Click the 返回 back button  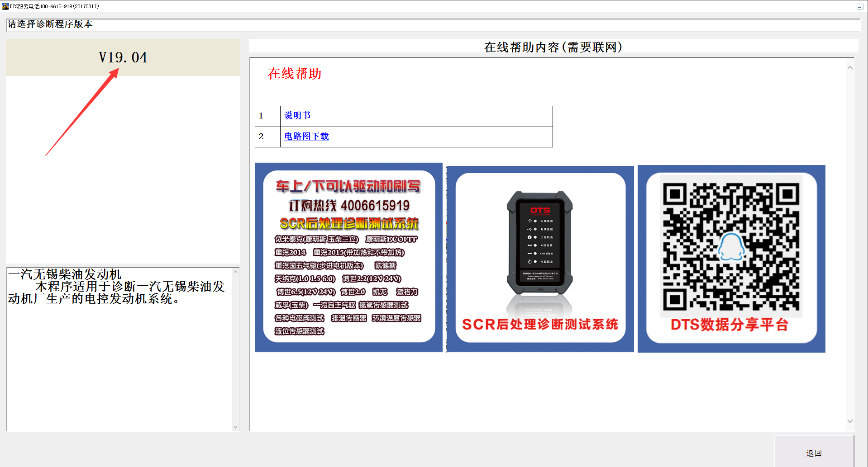pyautogui.click(x=814, y=453)
